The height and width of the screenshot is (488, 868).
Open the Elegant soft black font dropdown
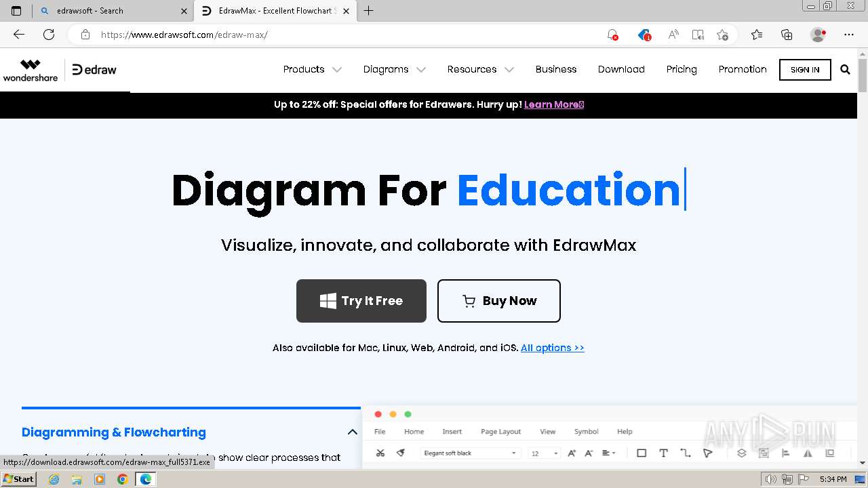pos(469,453)
